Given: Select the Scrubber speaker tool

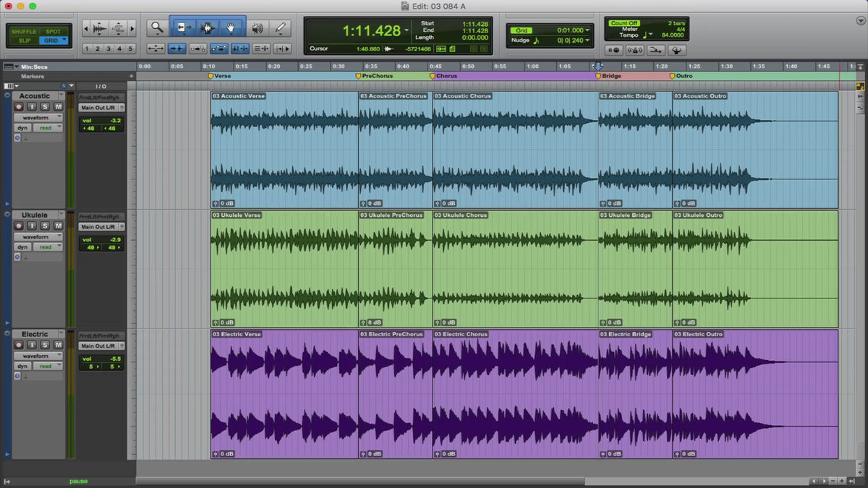Looking at the screenshot, I should [x=257, y=28].
